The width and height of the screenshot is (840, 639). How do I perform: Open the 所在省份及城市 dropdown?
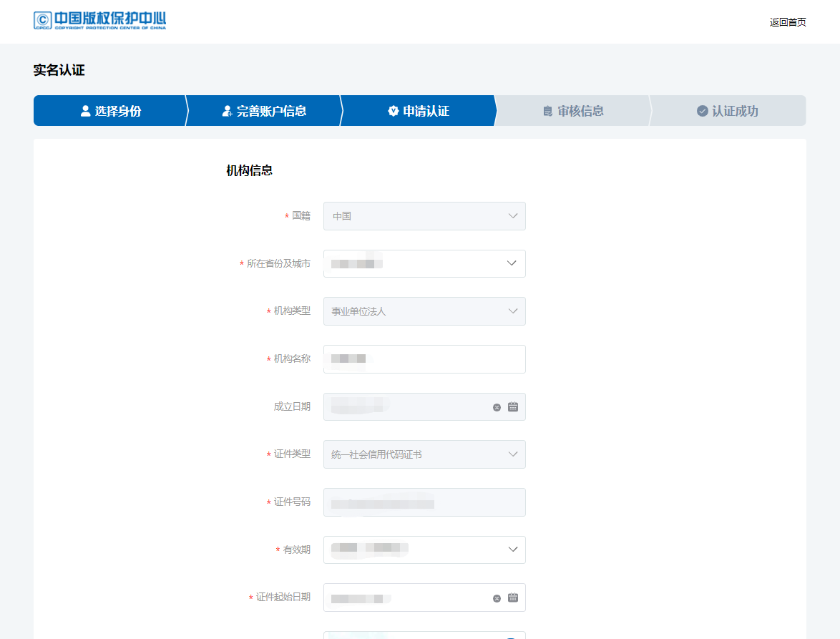(424, 263)
